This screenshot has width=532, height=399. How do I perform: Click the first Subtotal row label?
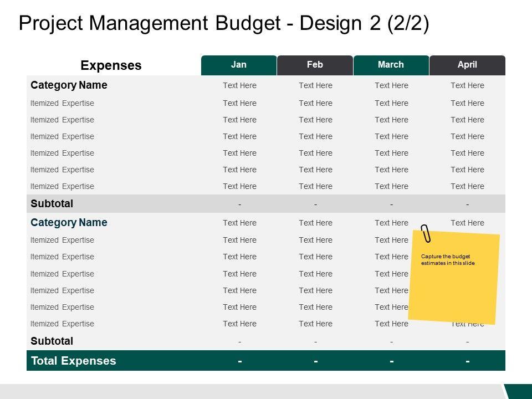pyautogui.click(x=52, y=203)
